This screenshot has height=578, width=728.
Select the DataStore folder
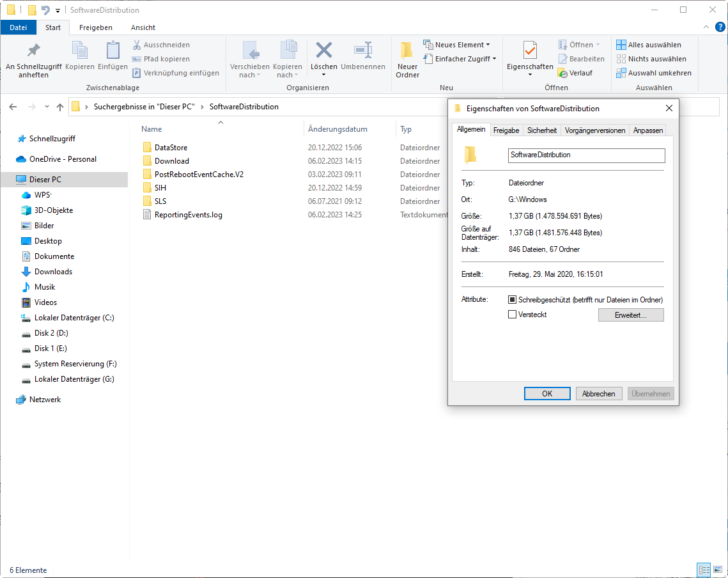click(171, 147)
